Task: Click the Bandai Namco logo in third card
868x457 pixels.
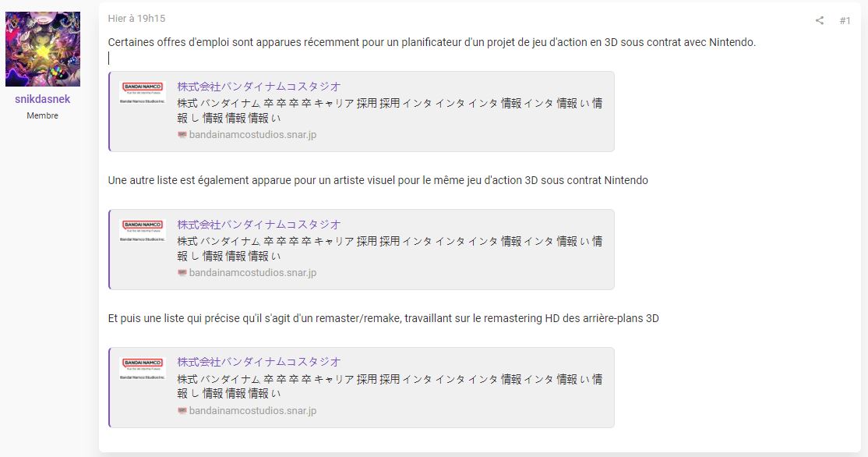Action: 143,368
